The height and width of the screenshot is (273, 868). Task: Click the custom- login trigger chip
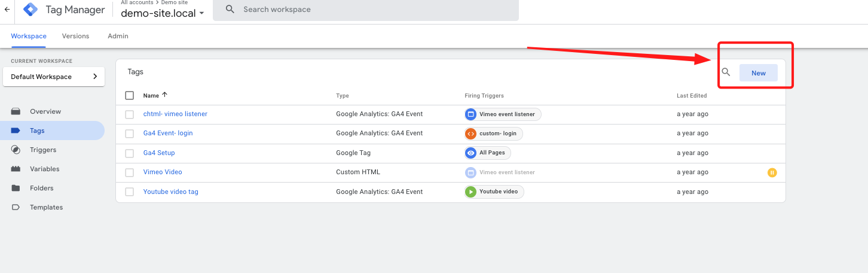pos(493,134)
